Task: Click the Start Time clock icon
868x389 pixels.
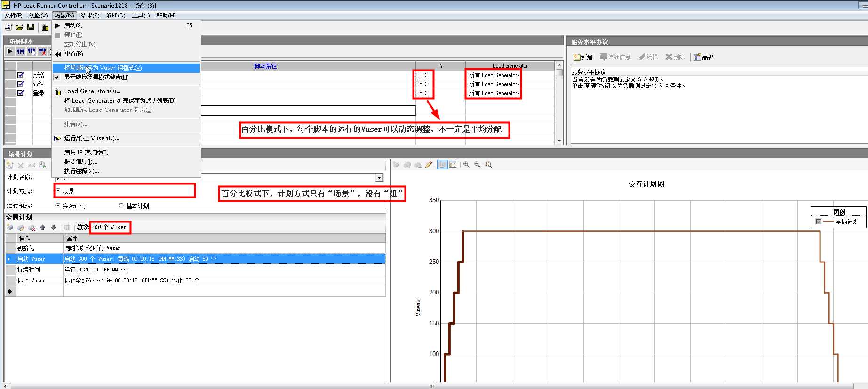Action: coord(42,165)
